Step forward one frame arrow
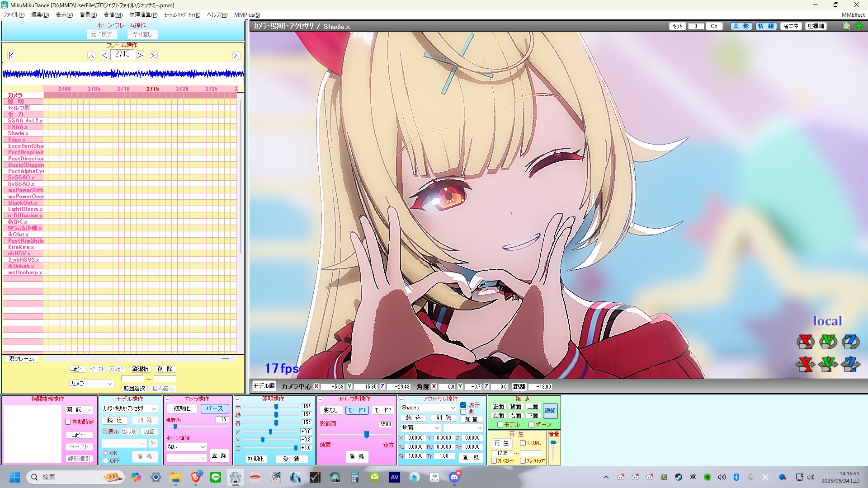The image size is (868, 488). (140, 55)
